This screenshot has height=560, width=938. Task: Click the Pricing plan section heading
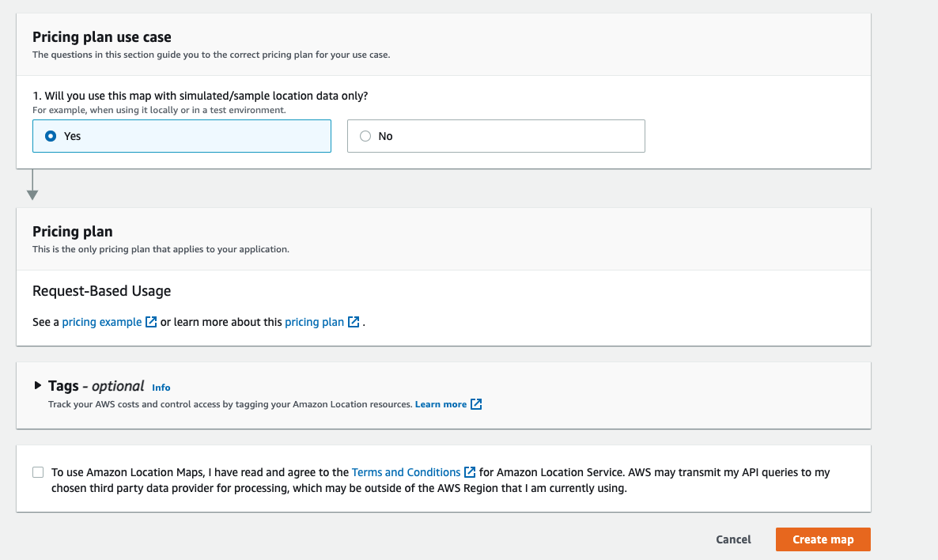coord(73,232)
